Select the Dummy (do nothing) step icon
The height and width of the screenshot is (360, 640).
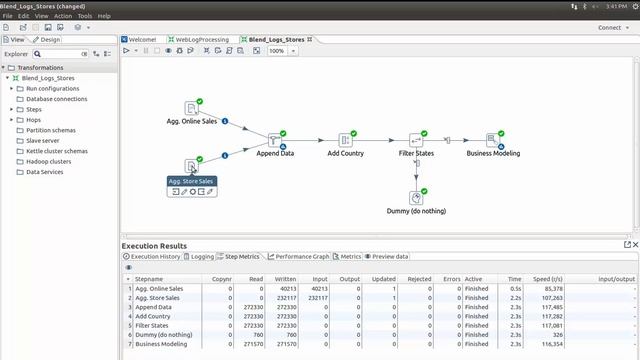pos(416,198)
